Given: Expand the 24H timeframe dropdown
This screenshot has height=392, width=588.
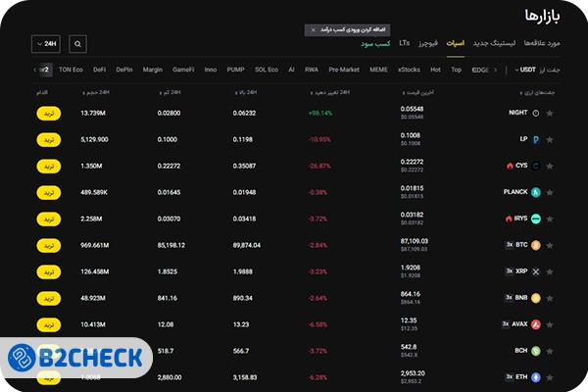Looking at the screenshot, I should tap(45, 44).
